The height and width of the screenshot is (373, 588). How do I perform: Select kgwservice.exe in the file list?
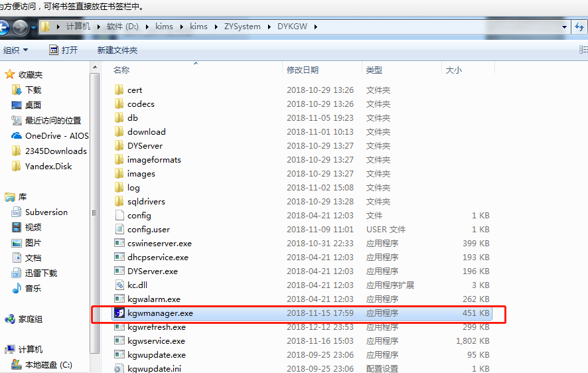[x=156, y=340]
